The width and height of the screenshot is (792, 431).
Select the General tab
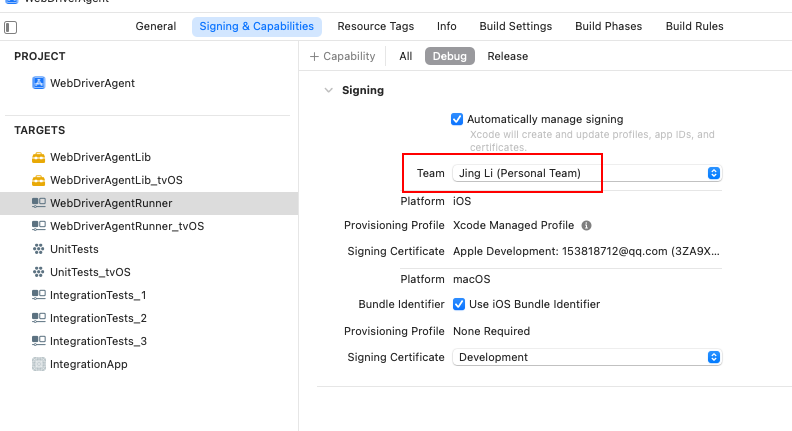tap(156, 27)
